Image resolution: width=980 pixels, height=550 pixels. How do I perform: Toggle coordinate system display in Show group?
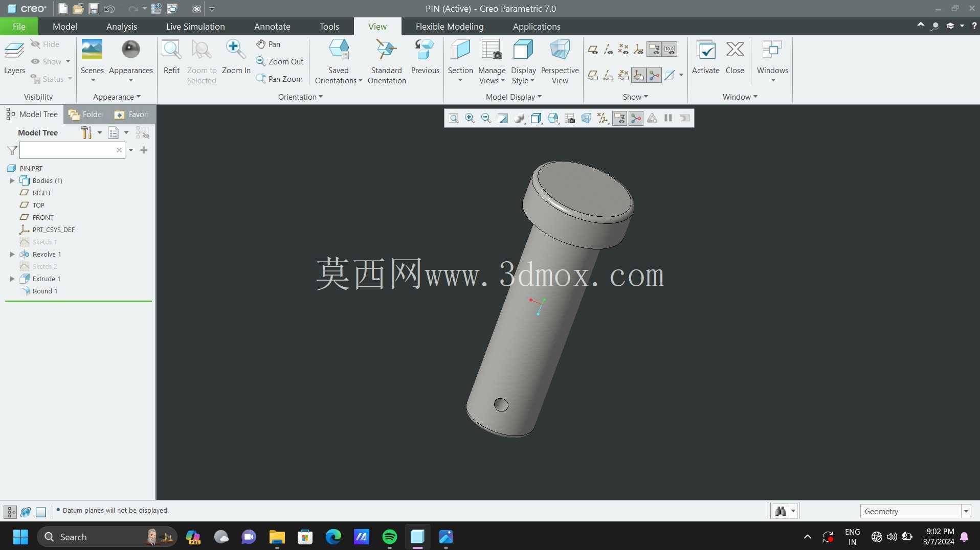639,50
